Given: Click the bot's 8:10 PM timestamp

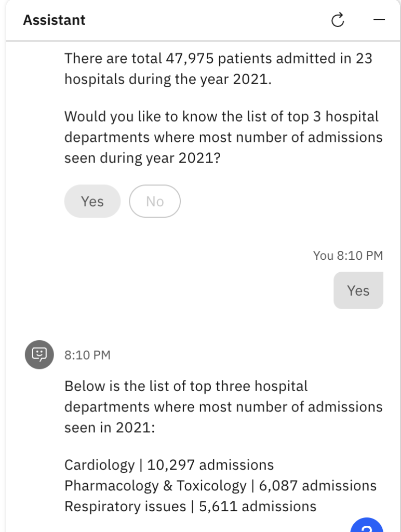Looking at the screenshot, I should tap(88, 355).
